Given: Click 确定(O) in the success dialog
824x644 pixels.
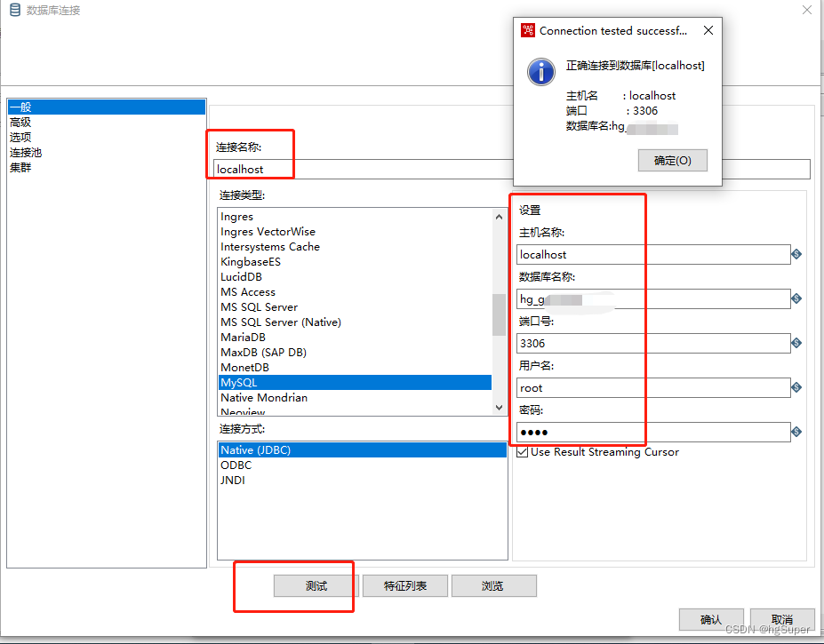Looking at the screenshot, I should (672, 160).
